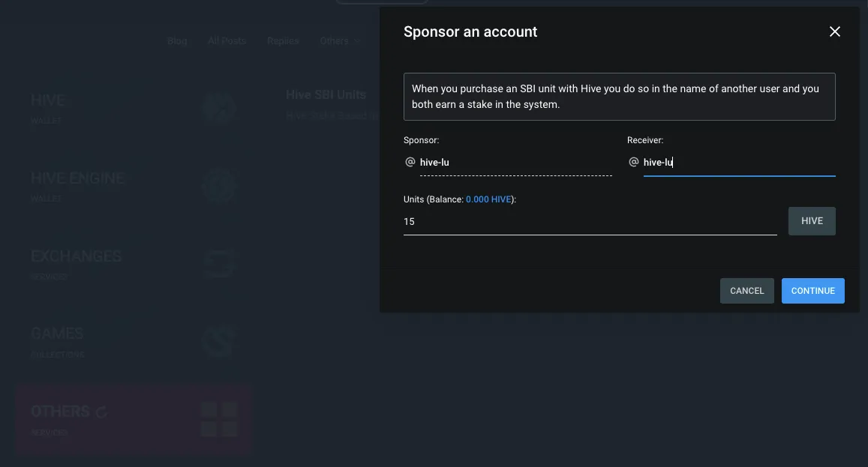Click the CANCEL button
The height and width of the screenshot is (467, 868).
point(746,291)
